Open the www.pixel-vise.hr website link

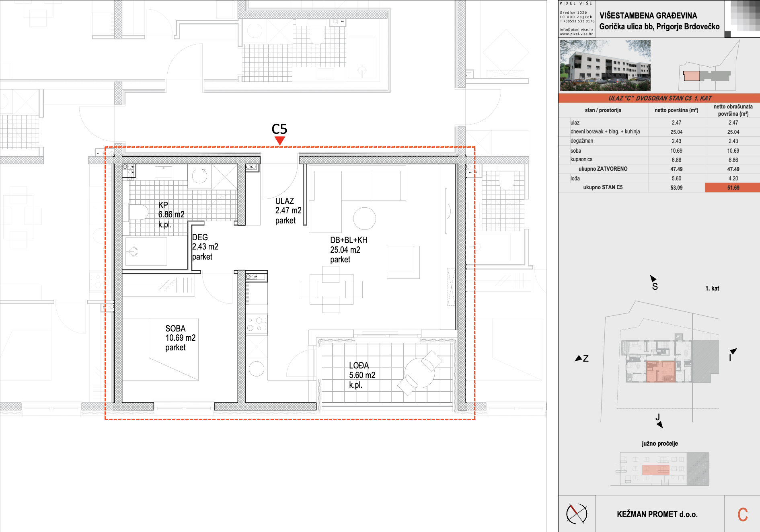[x=576, y=34]
